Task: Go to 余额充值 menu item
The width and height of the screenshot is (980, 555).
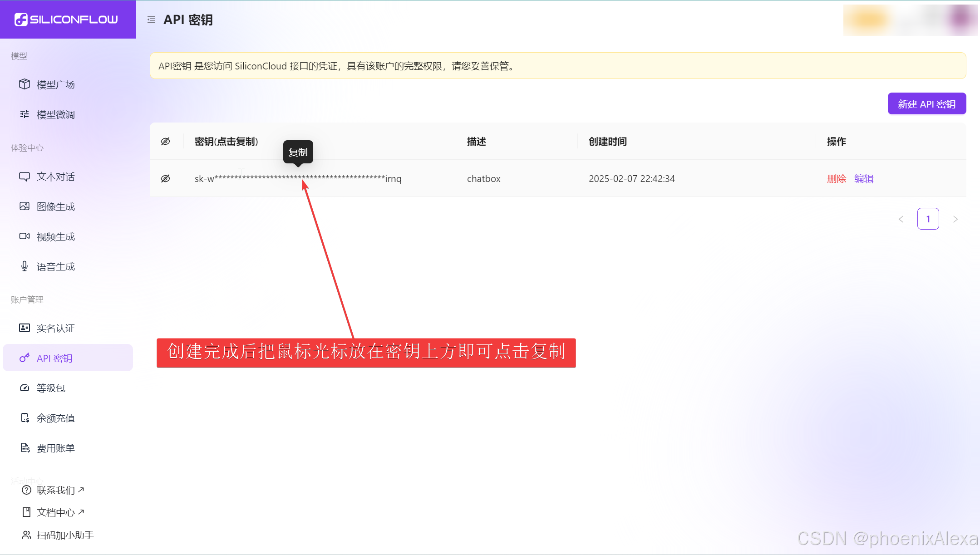Action: 55,418
